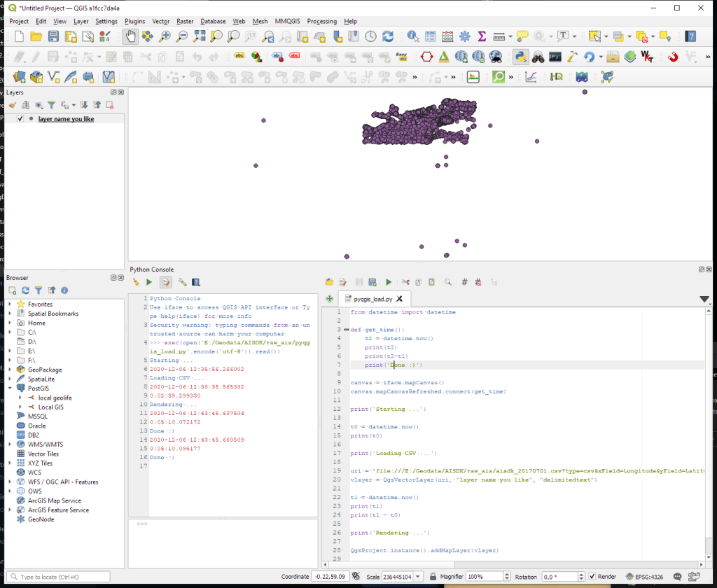The width and height of the screenshot is (717, 588).
Task: Click the Zoom In magnifier tool
Action: (165, 36)
